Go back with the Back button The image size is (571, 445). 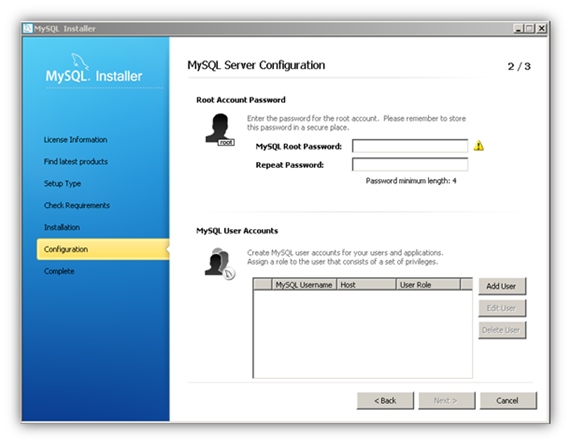tap(385, 401)
